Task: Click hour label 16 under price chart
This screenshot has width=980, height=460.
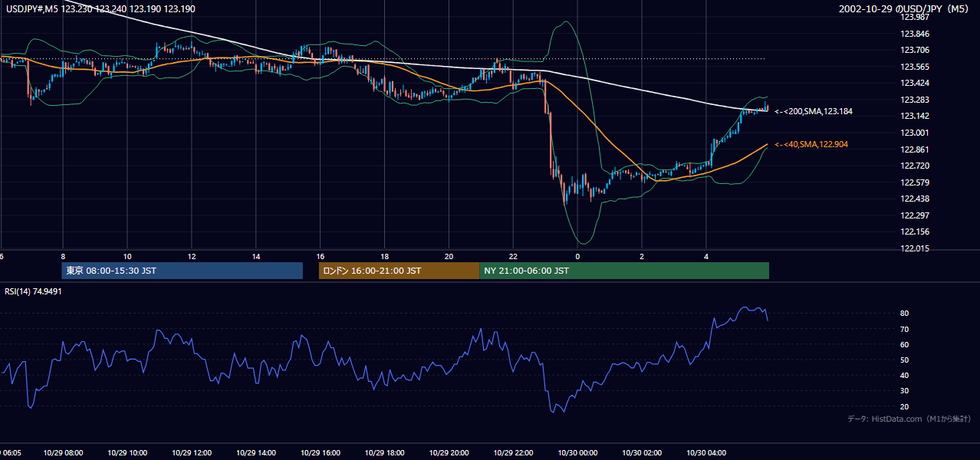Action: (321, 256)
